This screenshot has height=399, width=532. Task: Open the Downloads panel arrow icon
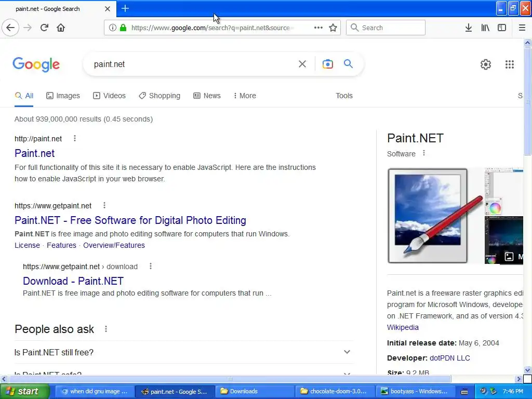coord(468,28)
